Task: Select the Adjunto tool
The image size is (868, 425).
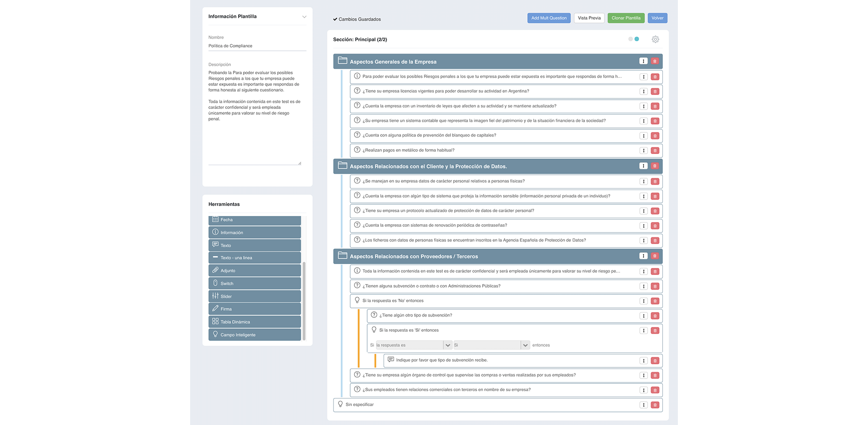Action: (x=255, y=271)
